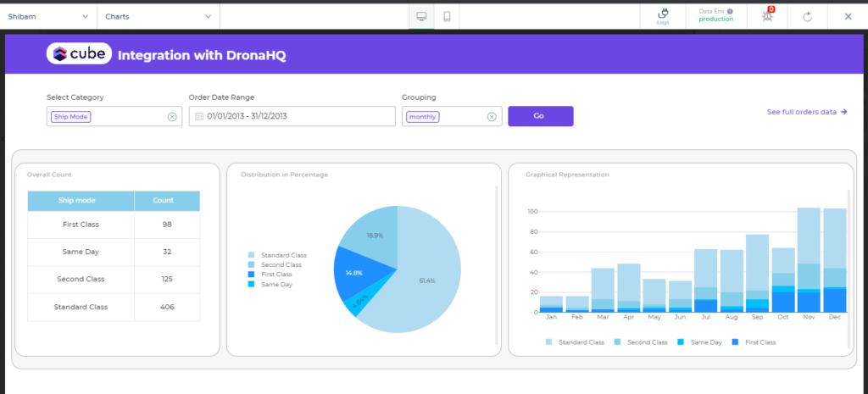Click the refresh icon in top bar
The height and width of the screenshot is (394, 868).
coord(808,16)
